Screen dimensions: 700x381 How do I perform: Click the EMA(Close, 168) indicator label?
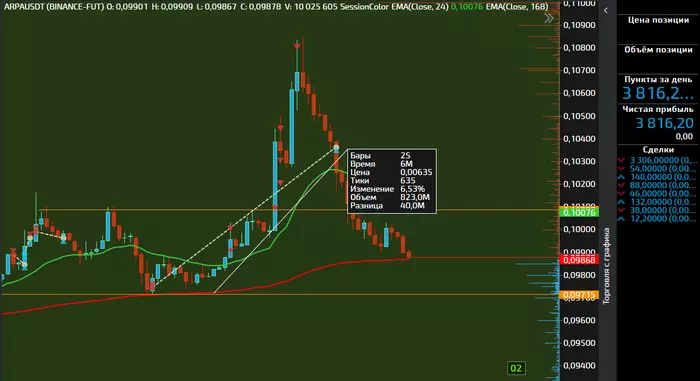pyautogui.click(x=517, y=7)
